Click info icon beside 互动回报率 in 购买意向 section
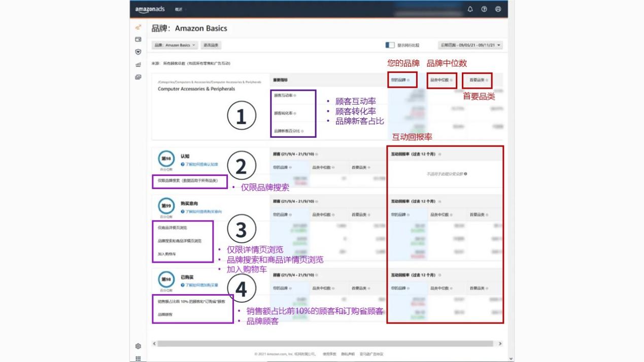The height and width of the screenshot is (362, 644). pyautogui.click(x=439, y=201)
